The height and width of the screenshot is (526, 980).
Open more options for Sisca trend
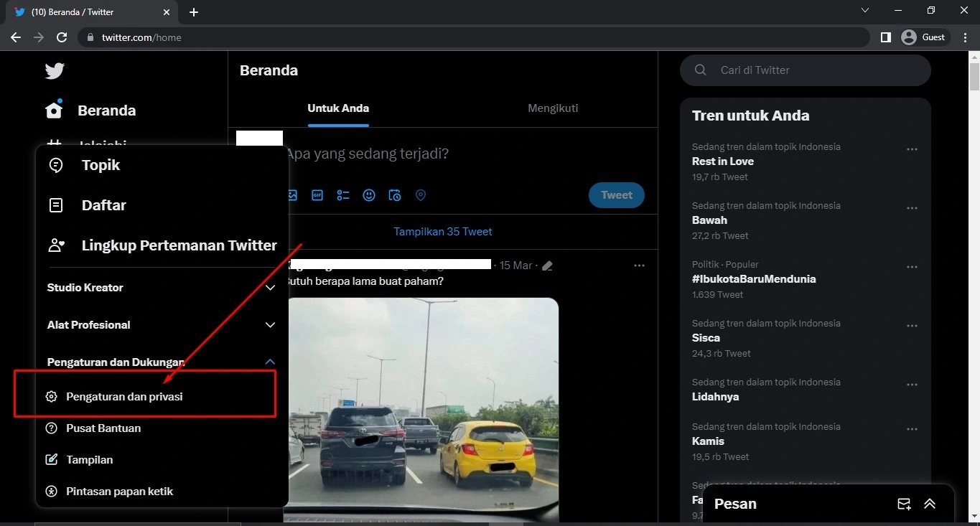click(x=912, y=326)
